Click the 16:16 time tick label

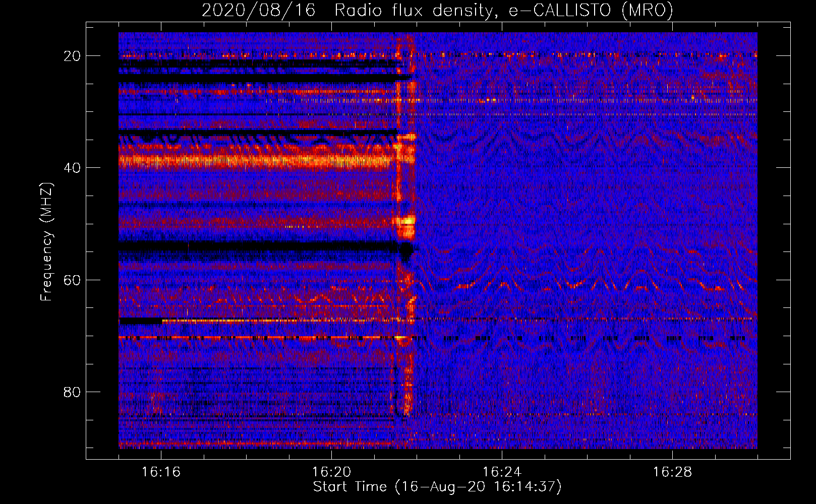161,472
